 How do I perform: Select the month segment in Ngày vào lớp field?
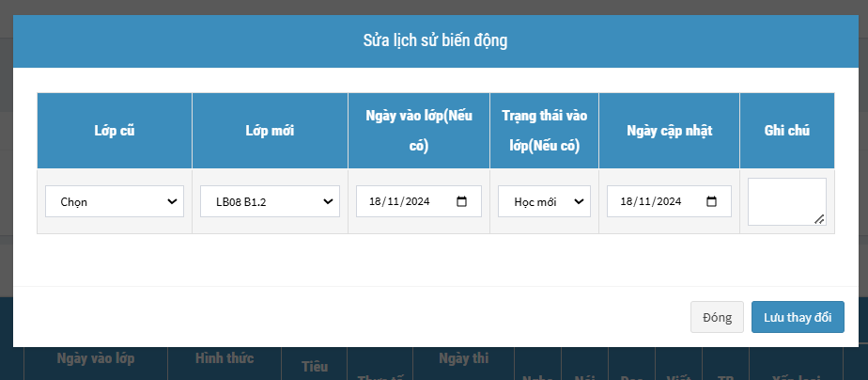click(x=393, y=201)
